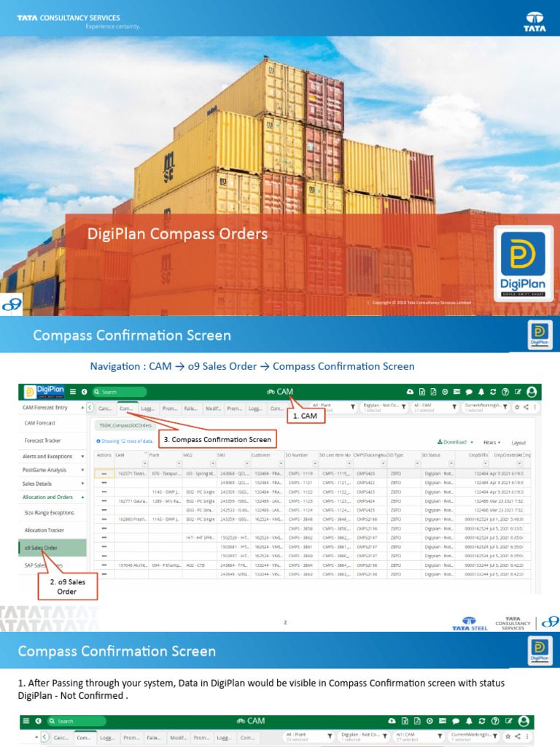Viewport: 560px width, 747px height.
Task: Click the Layout button above the table
Action: click(518, 443)
